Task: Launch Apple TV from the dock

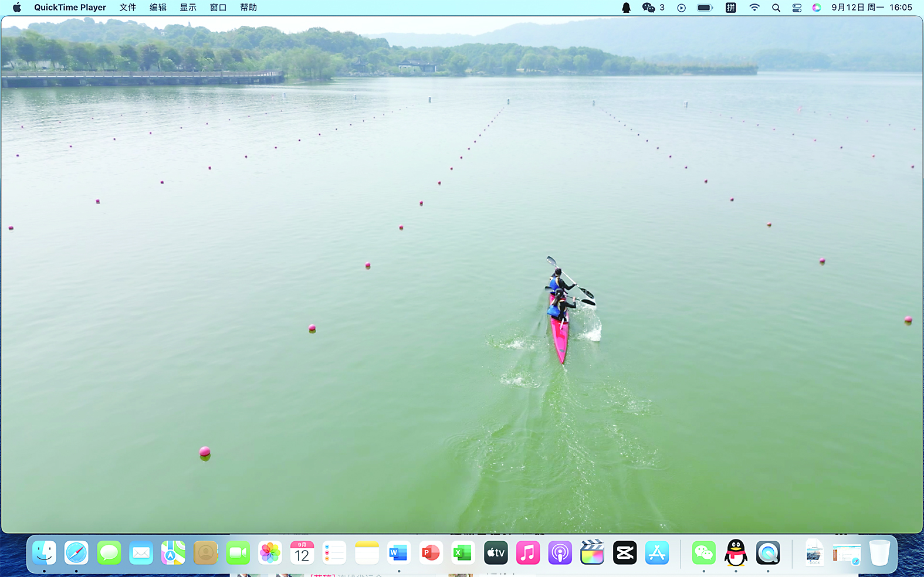Action: coord(496,552)
